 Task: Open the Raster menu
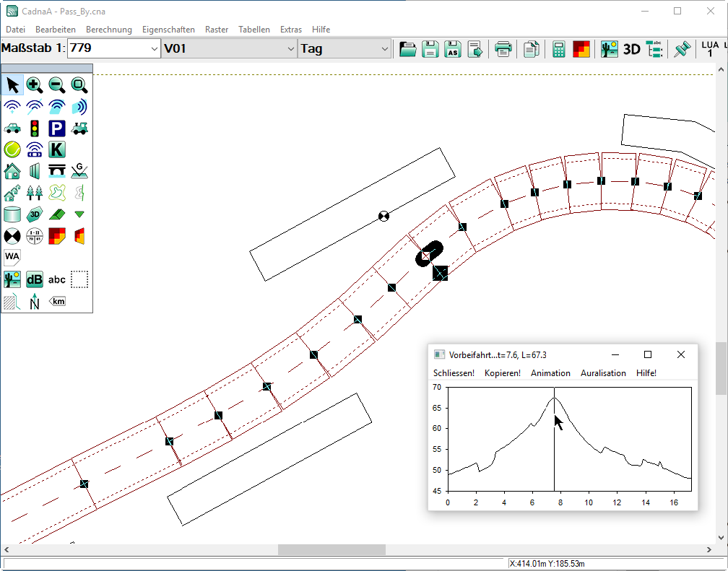[x=217, y=30]
